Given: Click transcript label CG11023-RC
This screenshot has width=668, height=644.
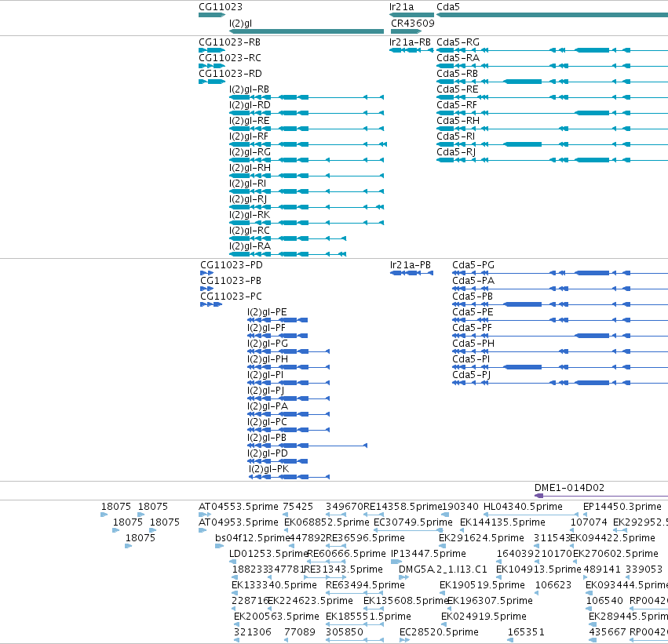Looking at the screenshot, I should [x=230, y=58].
